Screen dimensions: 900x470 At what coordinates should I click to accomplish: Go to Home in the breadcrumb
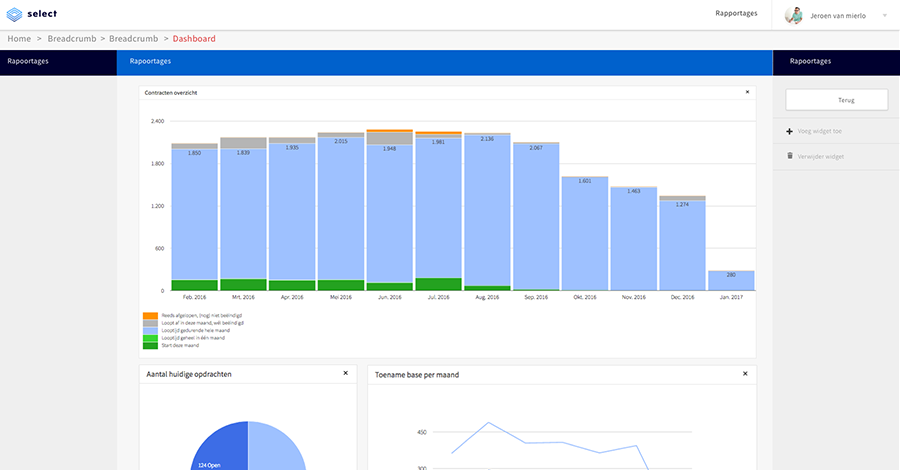(x=19, y=39)
